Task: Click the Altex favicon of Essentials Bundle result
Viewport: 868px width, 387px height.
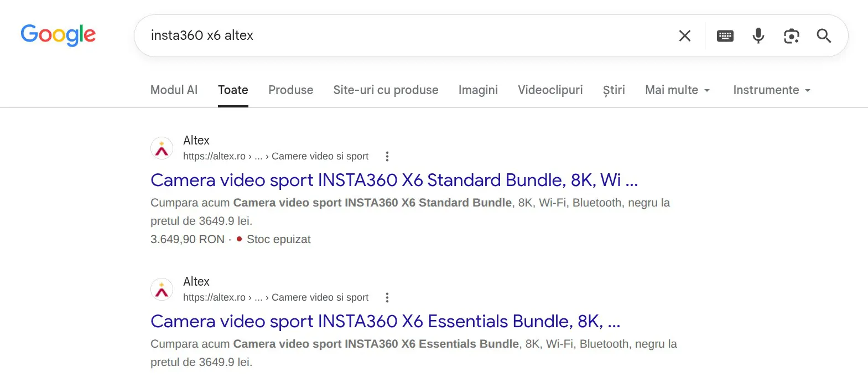Action: (x=162, y=290)
